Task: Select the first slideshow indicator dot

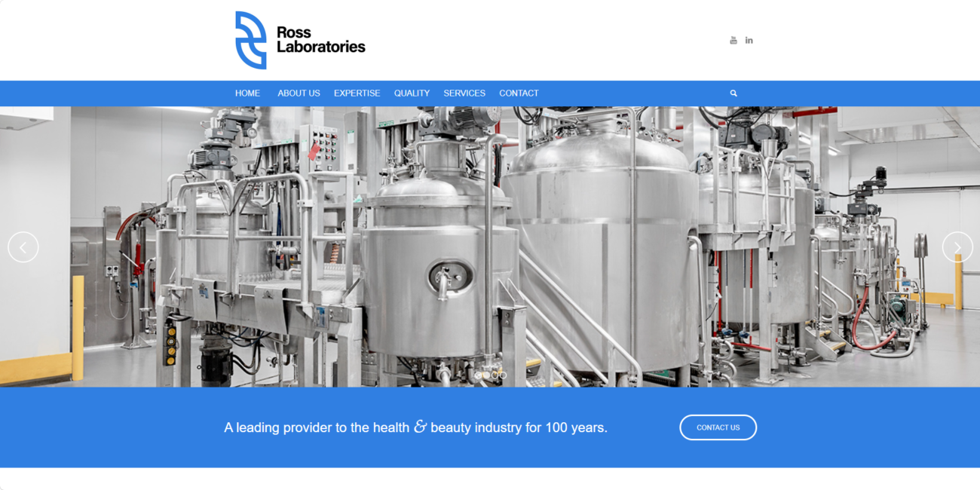Action: pos(477,375)
